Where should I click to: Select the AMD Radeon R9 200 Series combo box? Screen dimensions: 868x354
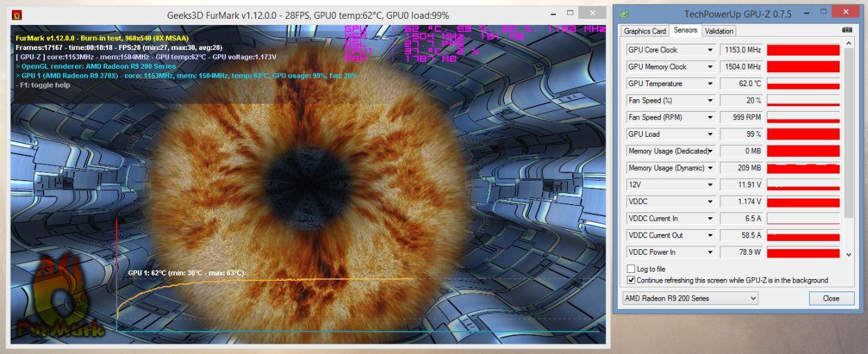click(691, 298)
